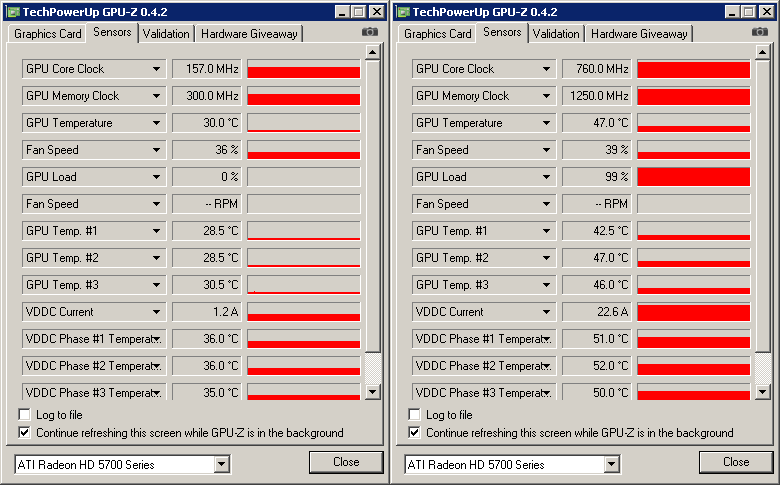The width and height of the screenshot is (780, 485).
Task: Switch to Validation tab in left window
Action: tap(166, 34)
